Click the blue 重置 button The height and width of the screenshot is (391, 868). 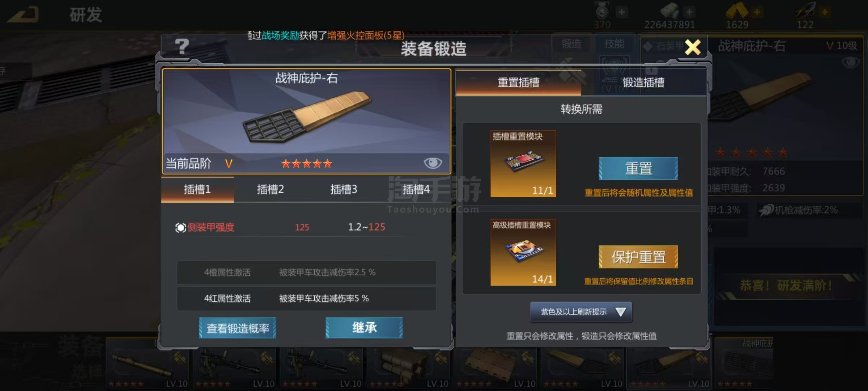coord(638,168)
